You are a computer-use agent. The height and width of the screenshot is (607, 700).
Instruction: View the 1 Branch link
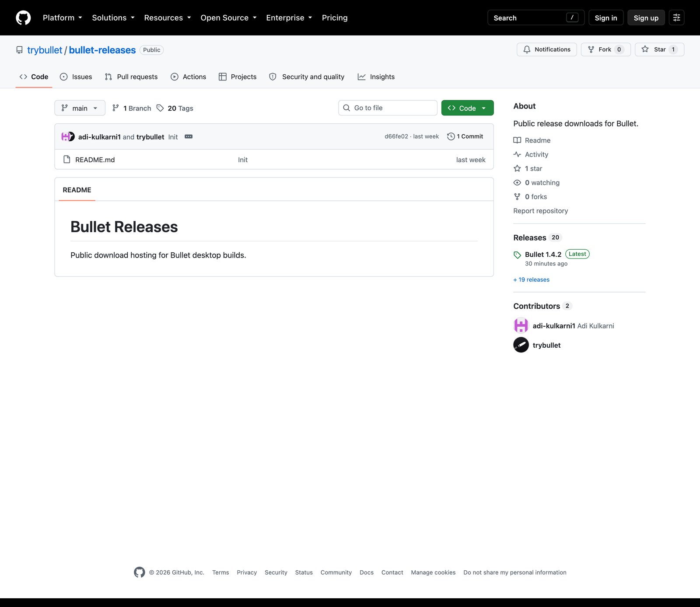pyautogui.click(x=132, y=108)
